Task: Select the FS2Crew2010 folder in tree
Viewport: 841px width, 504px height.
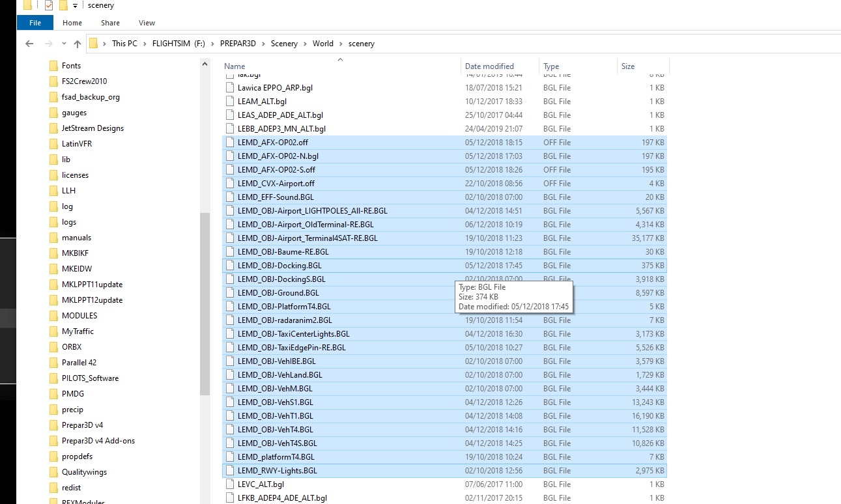Action: (84, 81)
